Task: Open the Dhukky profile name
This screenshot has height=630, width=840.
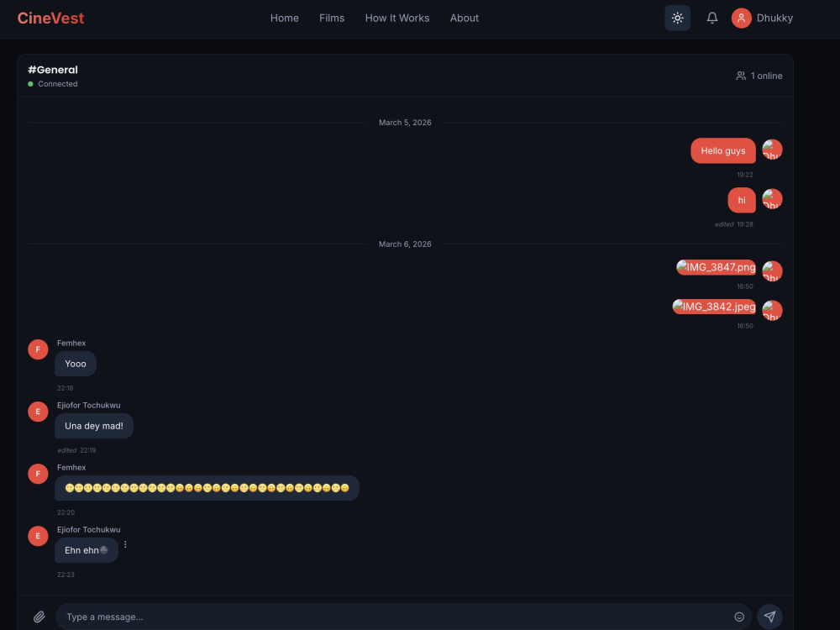Action: click(x=774, y=18)
